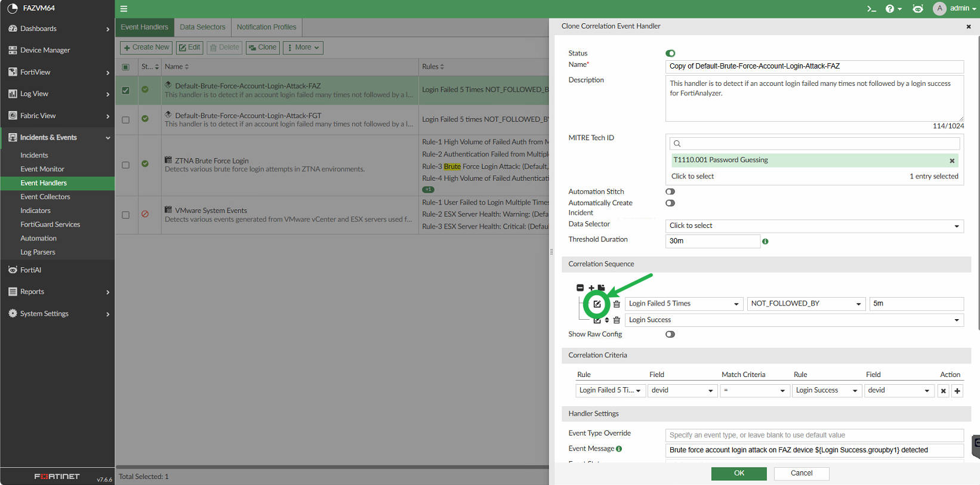
Task: Remove the correlation criteria row with X
Action: [943, 391]
